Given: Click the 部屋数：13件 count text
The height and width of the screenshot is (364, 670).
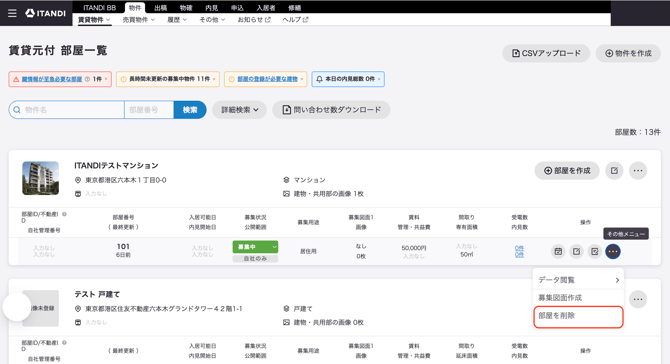Looking at the screenshot, I should pyautogui.click(x=638, y=132).
